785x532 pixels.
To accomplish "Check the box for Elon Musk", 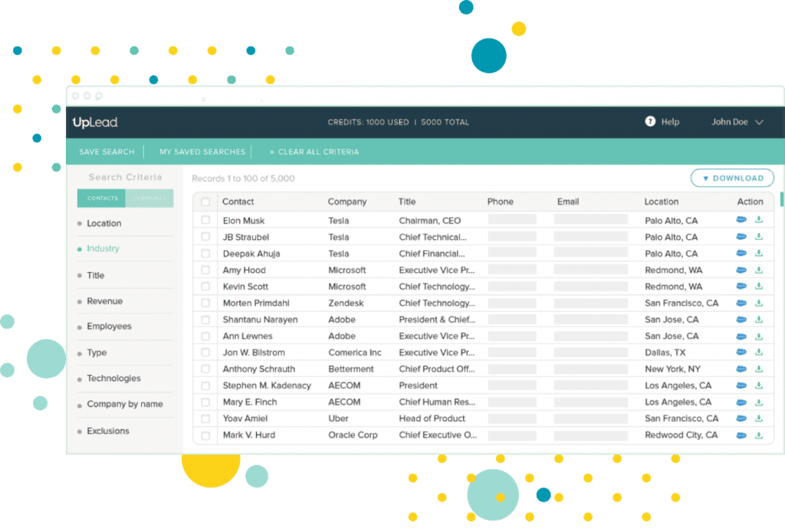I will [205, 220].
